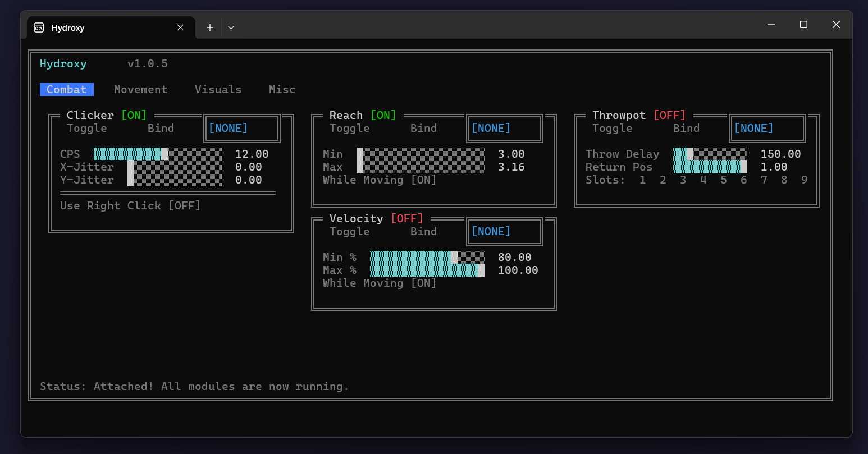Adjust the X-Jitter slider

point(175,167)
